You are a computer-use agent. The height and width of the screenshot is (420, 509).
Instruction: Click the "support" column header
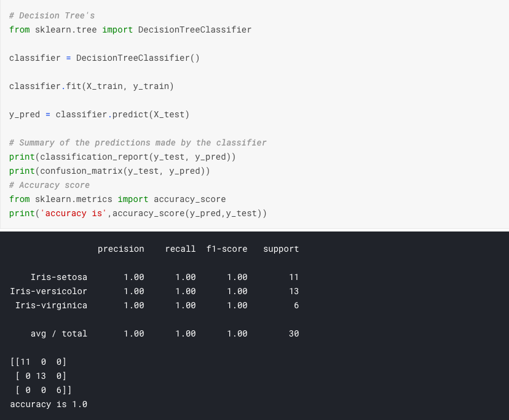[281, 249]
